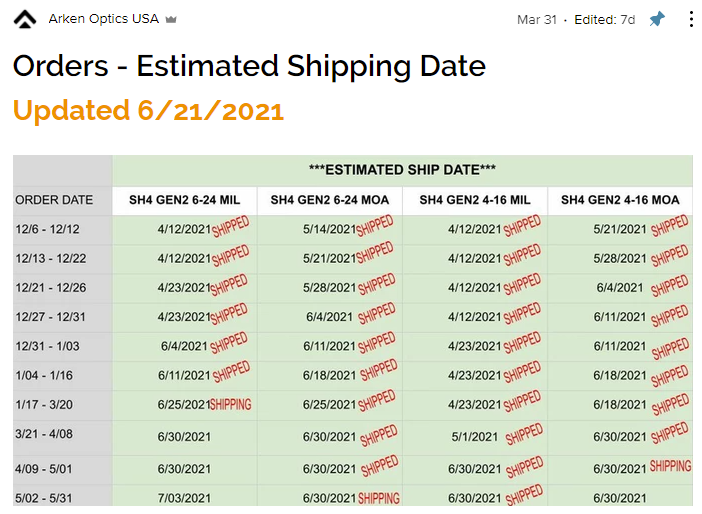Click the Arken Optics logo avatar
The height and width of the screenshot is (514, 702).
coord(25,19)
